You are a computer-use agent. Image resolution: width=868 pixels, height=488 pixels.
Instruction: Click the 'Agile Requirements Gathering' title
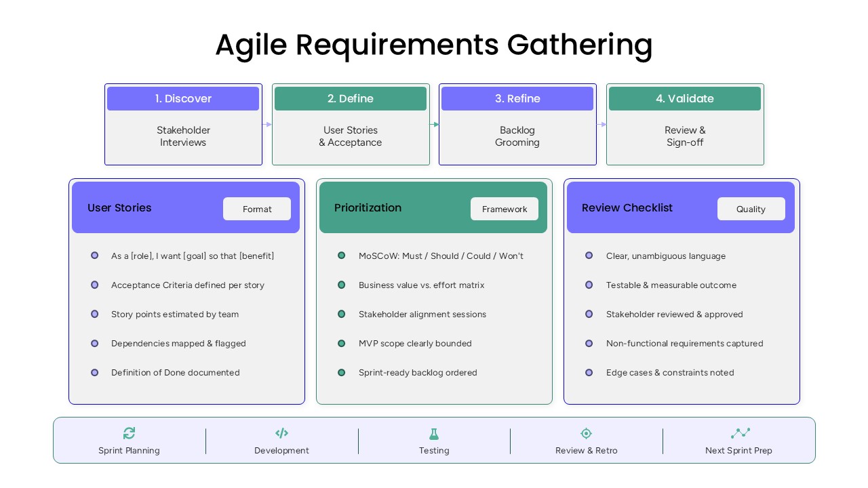(434, 45)
